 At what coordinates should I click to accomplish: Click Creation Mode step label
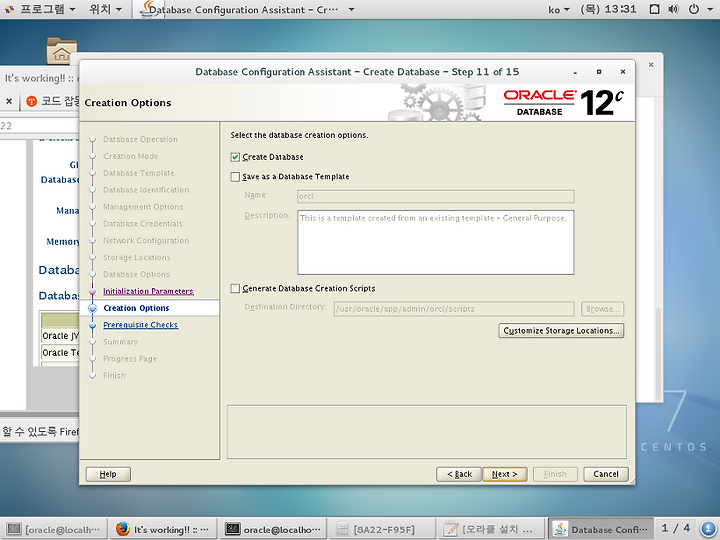pyautogui.click(x=130, y=156)
